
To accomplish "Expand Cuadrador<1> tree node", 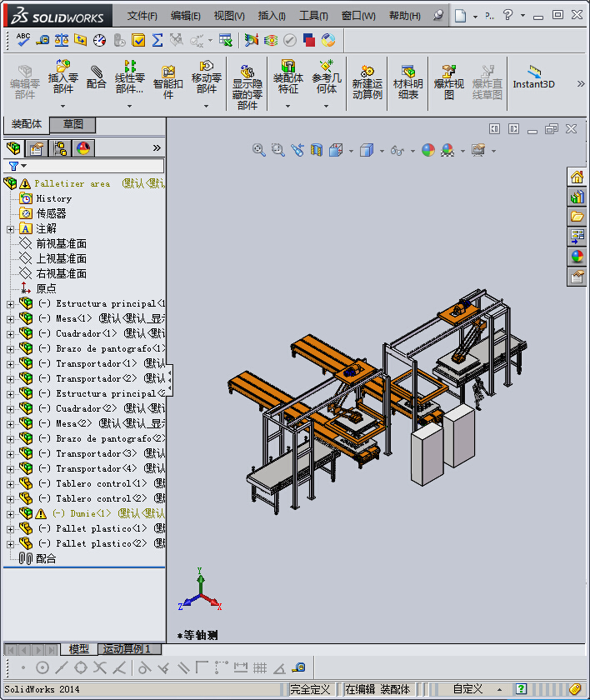I will pyautogui.click(x=10, y=334).
